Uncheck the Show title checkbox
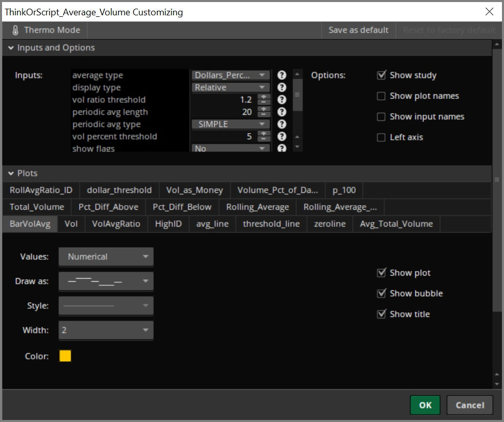 381,314
